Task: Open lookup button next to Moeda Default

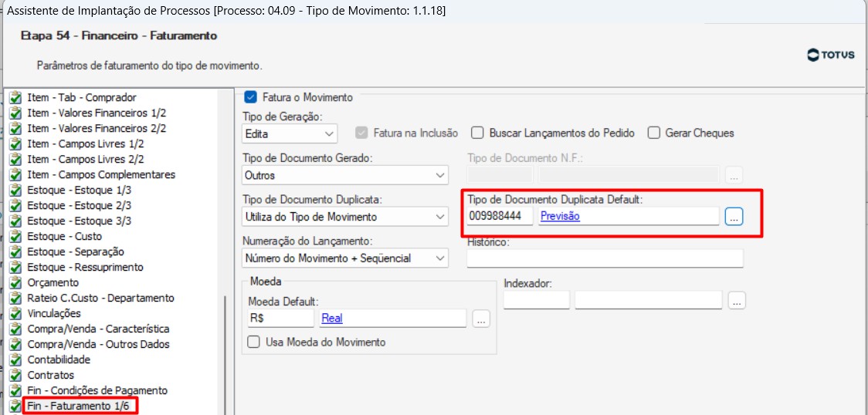Action: click(x=481, y=319)
